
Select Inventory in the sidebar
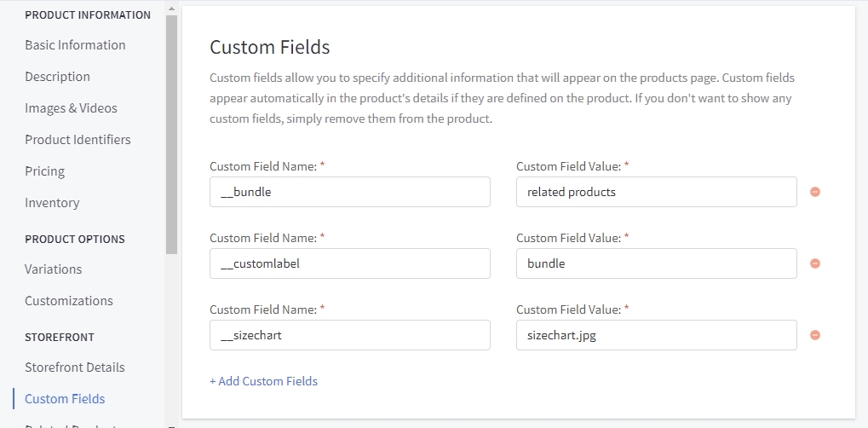(52, 203)
